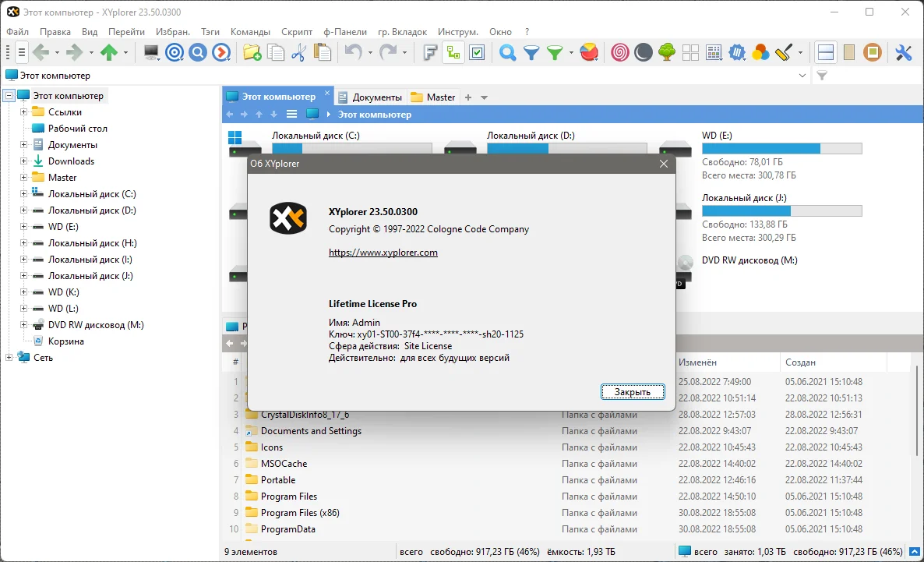Toggle the dual pane icon
Image resolution: width=924 pixels, height=562 pixels.
[826, 52]
